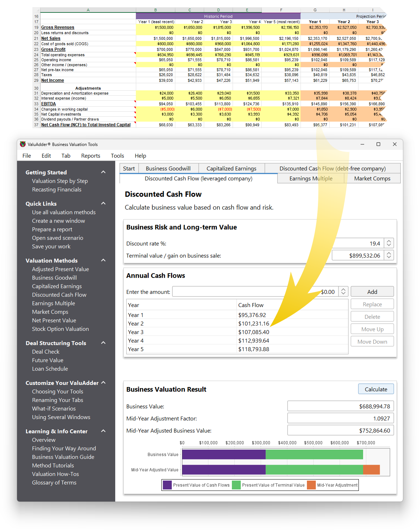Open the Loan Schedule tool
The height and width of the screenshot is (530, 420).
click(x=50, y=369)
